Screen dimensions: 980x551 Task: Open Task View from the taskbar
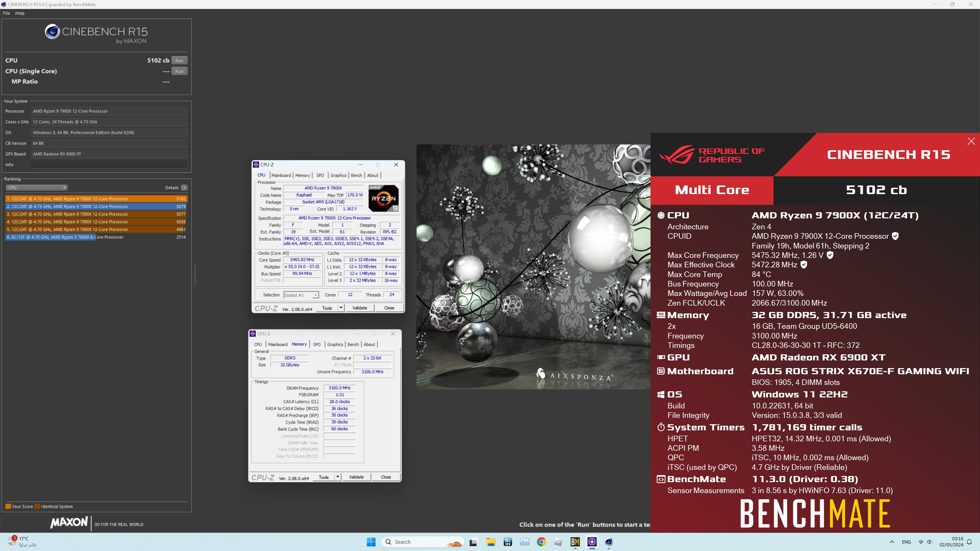coord(474,542)
